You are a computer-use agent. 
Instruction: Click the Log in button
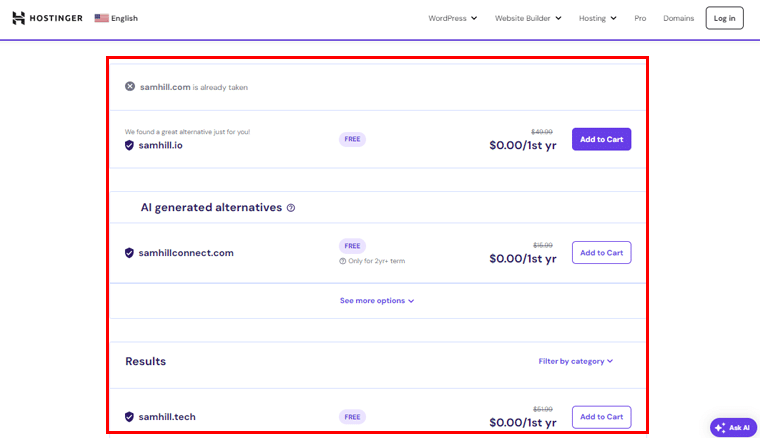pos(724,18)
